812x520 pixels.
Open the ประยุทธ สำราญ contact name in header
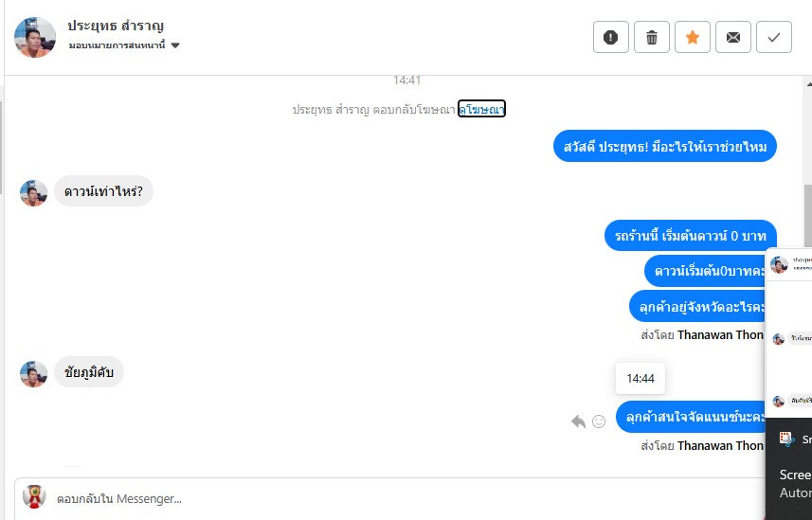(x=116, y=26)
